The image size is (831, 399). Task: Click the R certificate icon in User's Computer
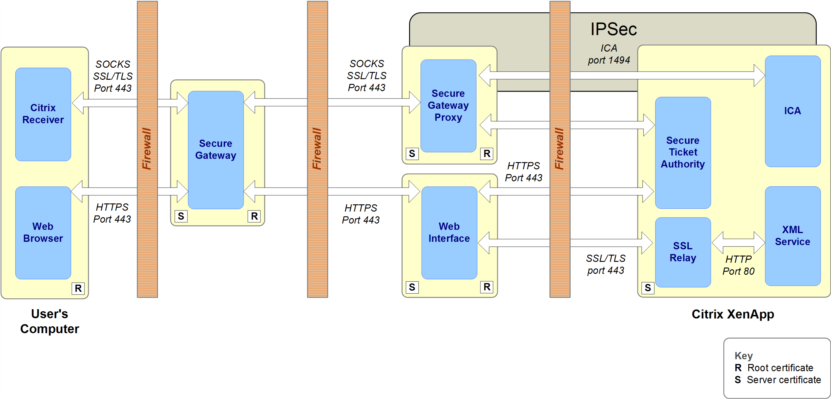pos(78,289)
